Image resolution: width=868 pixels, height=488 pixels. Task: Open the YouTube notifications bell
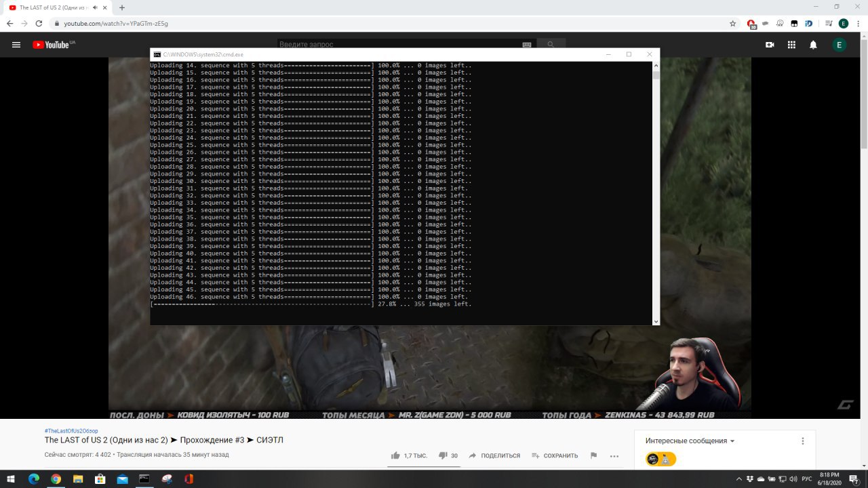point(813,45)
